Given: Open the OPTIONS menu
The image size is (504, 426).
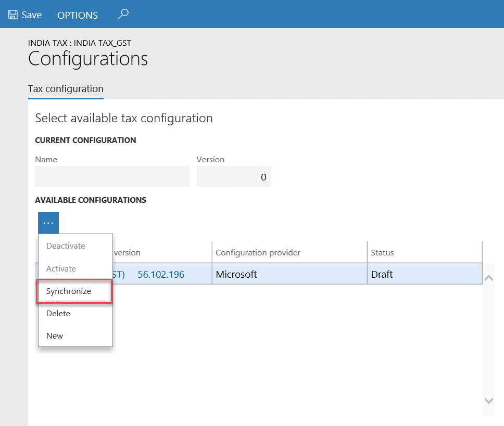Looking at the screenshot, I should click(x=78, y=15).
